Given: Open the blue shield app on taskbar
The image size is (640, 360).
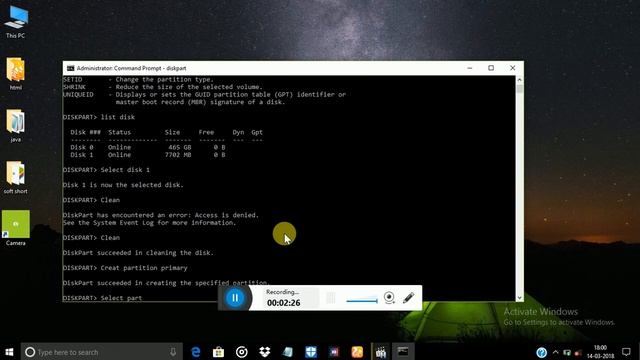Looking at the screenshot, I should click(311, 352).
